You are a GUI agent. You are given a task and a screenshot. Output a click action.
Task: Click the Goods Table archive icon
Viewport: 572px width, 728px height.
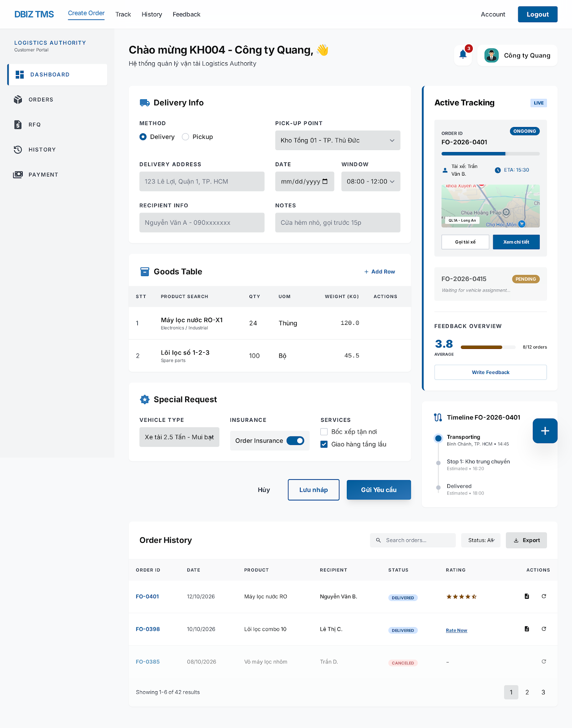point(145,272)
